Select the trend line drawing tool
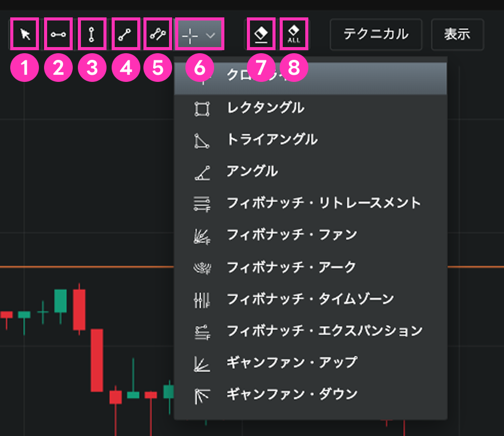 [x=125, y=34]
